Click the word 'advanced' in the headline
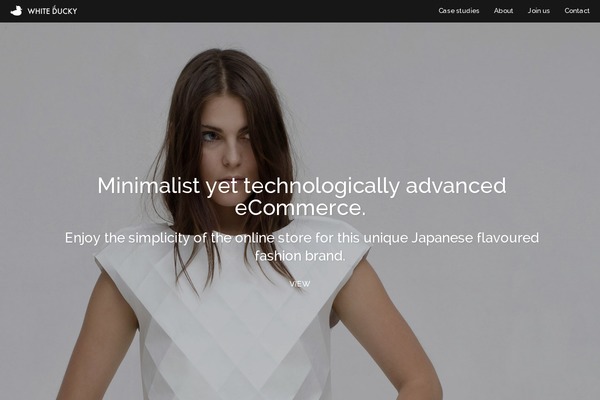 coord(456,186)
